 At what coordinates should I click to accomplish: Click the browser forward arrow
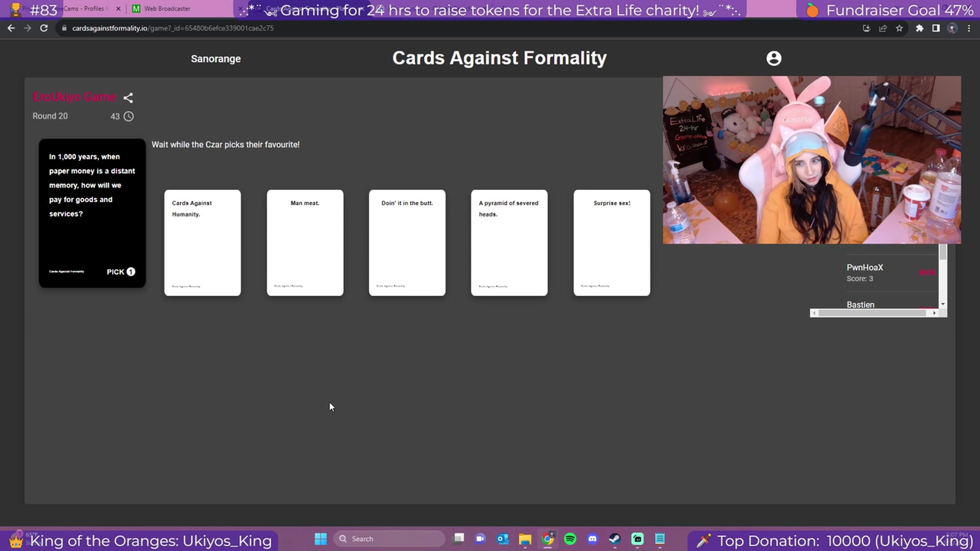28,28
